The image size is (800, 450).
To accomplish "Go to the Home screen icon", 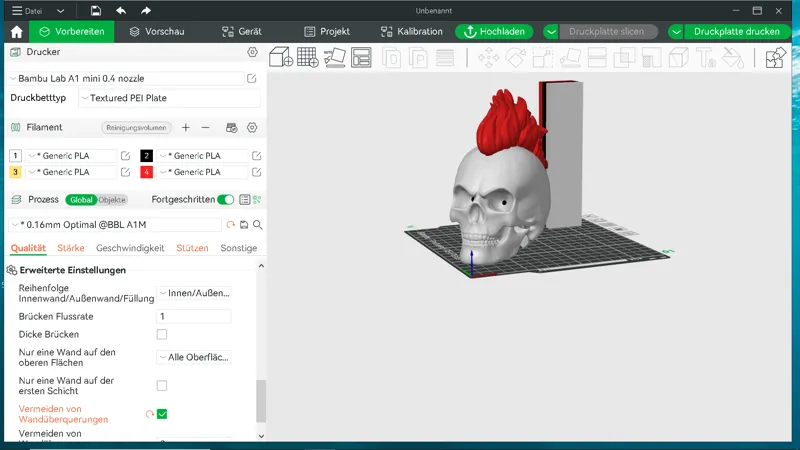I will [x=16, y=32].
